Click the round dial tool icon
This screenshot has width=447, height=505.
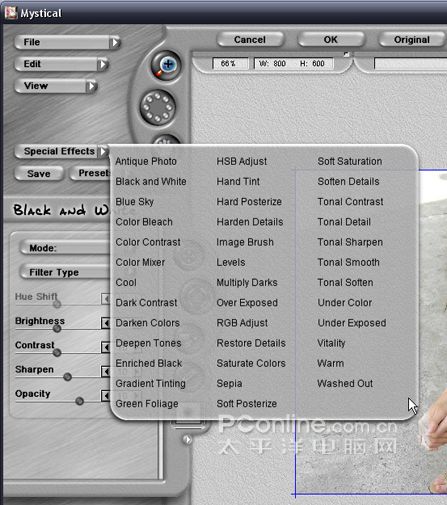[158, 107]
